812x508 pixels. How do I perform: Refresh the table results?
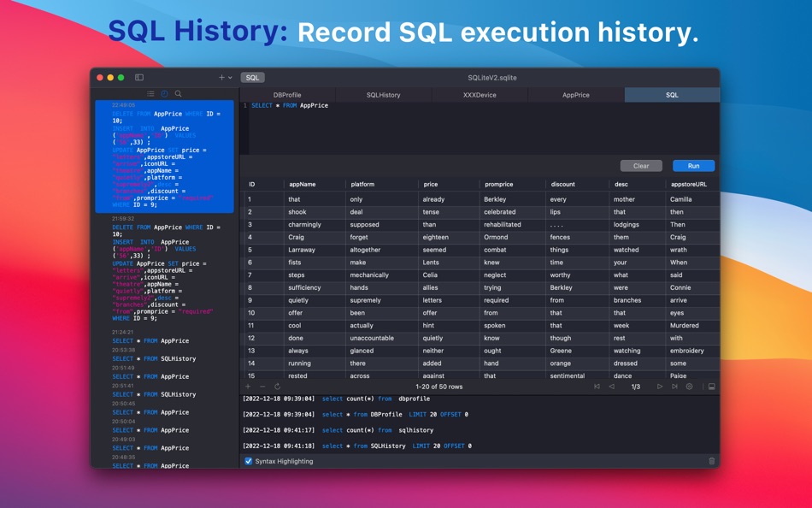click(x=277, y=387)
